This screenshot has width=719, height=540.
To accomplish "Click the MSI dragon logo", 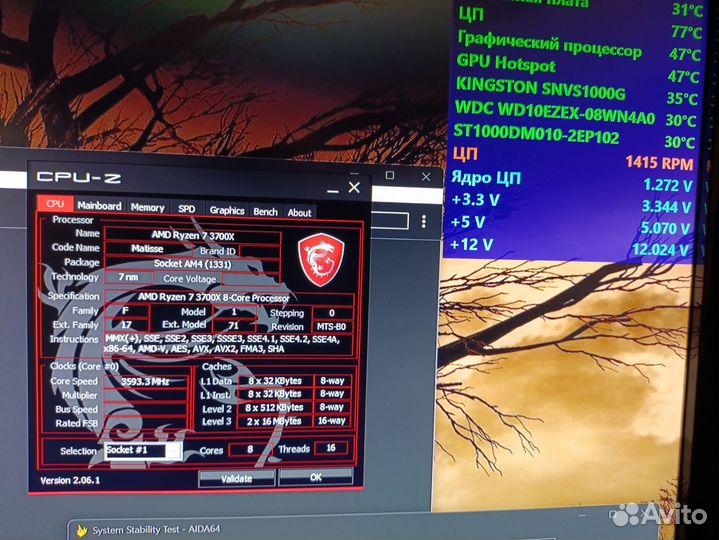I will click(x=321, y=259).
